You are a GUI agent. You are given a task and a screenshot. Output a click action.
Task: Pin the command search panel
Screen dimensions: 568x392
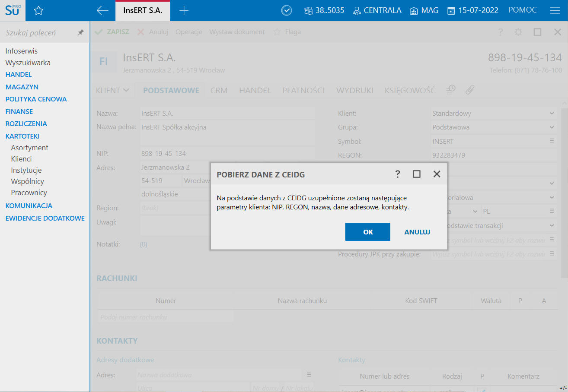80,32
